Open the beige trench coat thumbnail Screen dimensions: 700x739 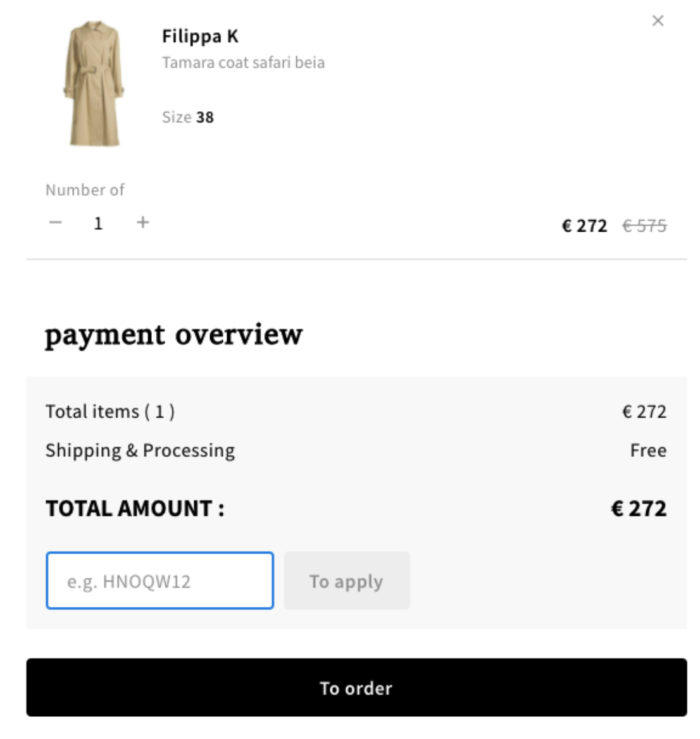pyautogui.click(x=94, y=84)
